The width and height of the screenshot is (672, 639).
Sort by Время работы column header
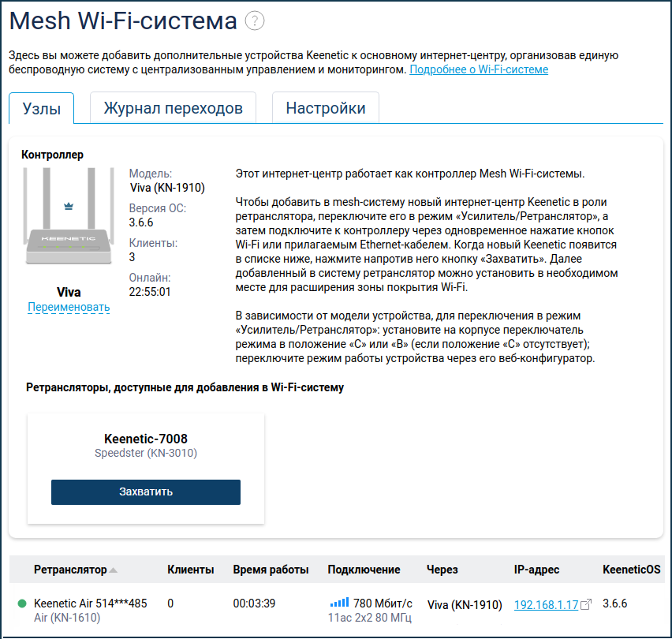coord(271,570)
